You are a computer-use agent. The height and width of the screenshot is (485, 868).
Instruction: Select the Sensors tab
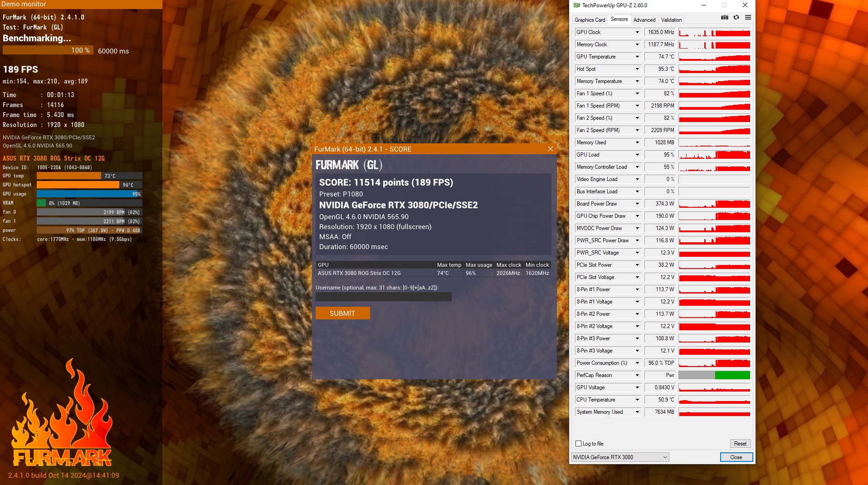[619, 19]
